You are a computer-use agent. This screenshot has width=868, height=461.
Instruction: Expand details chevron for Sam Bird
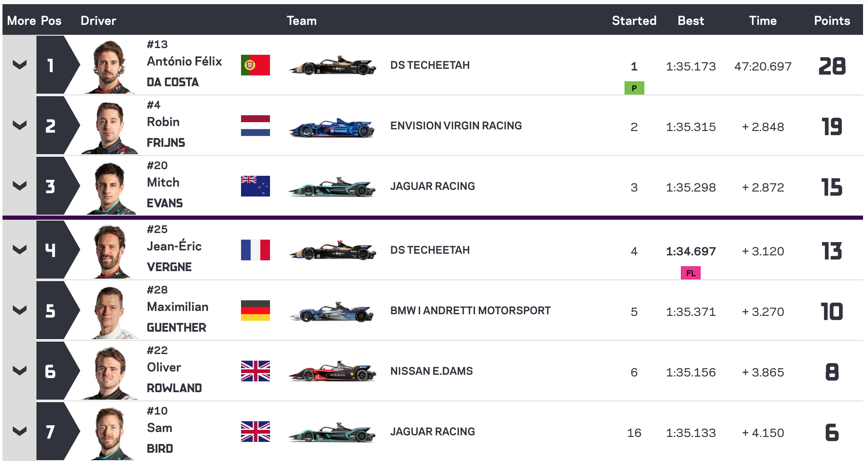pos(19,431)
